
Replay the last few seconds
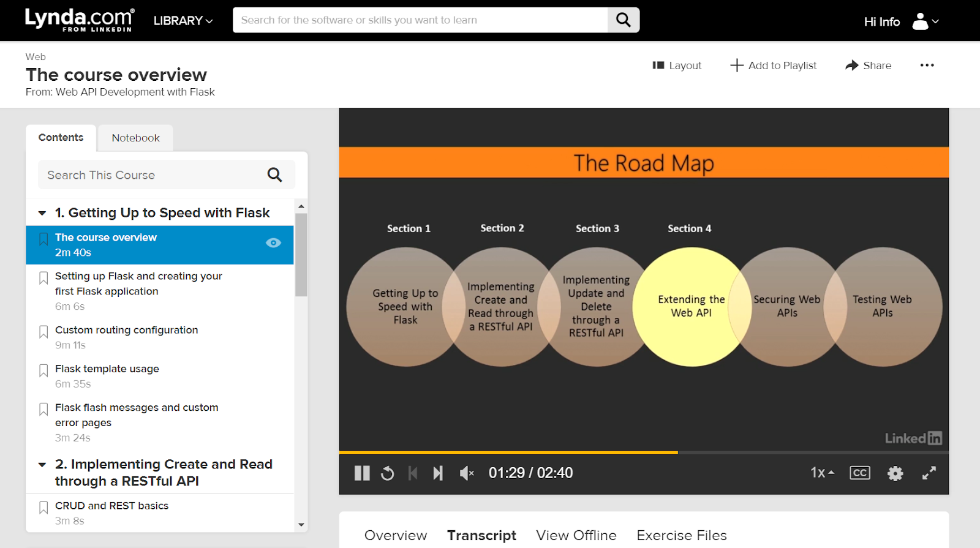coord(388,473)
